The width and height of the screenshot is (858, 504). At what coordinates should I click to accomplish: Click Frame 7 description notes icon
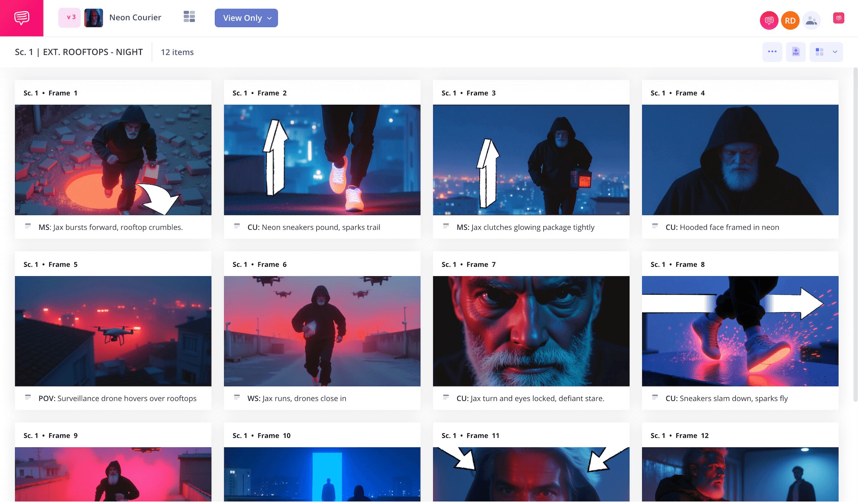click(446, 397)
